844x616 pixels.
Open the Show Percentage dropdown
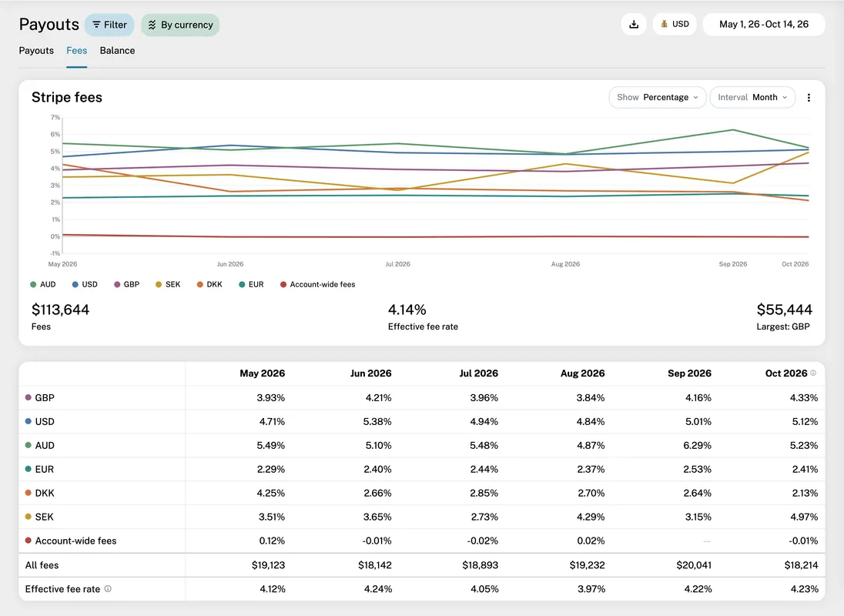tap(657, 97)
